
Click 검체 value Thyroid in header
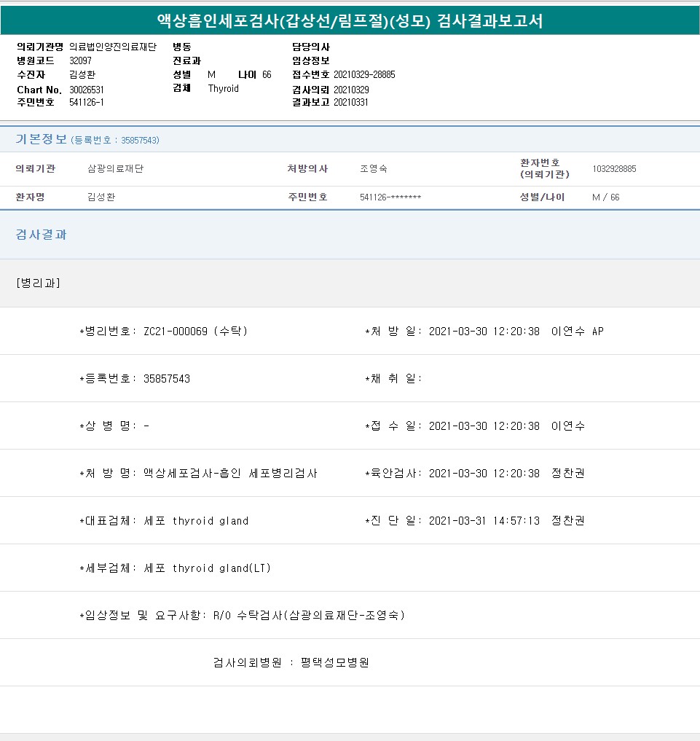coord(223,88)
